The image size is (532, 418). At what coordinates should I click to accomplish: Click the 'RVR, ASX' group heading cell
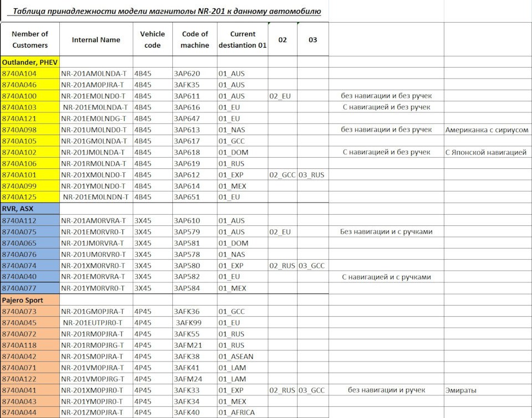(30, 209)
